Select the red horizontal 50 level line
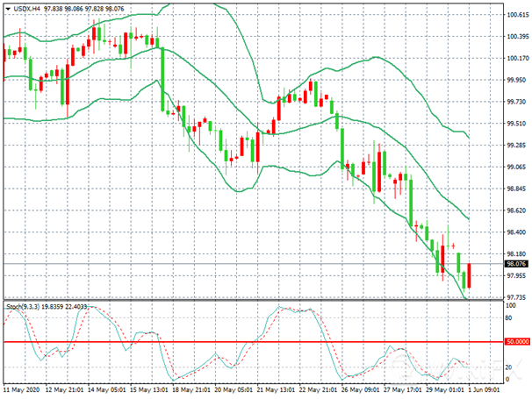The height and width of the screenshot is (399, 532). 263,342
